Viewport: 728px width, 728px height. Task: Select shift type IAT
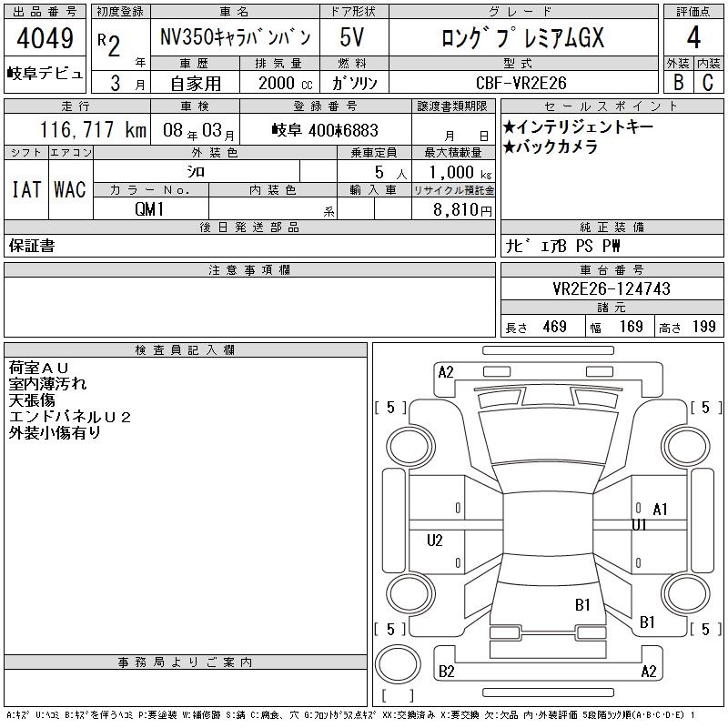pos(26,189)
